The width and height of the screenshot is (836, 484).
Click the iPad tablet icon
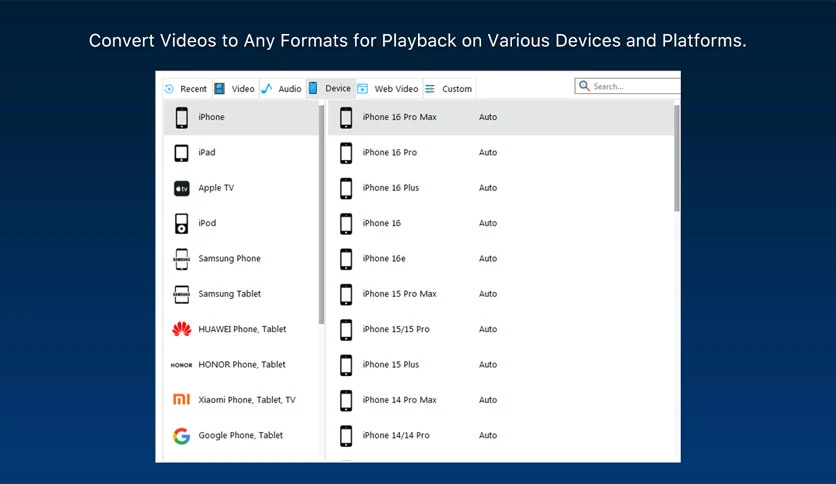181,153
